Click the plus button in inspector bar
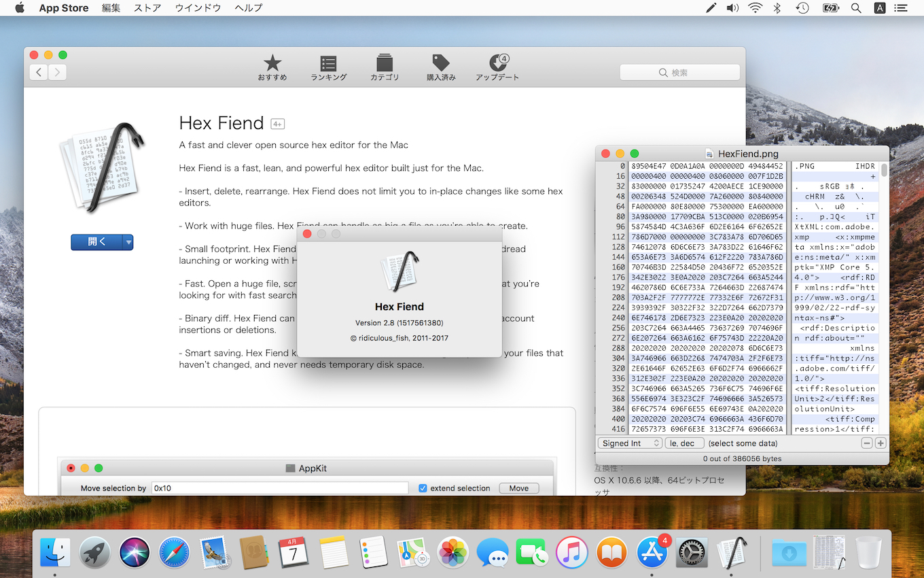Viewport: 924px width, 578px height. pyautogui.click(x=881, y=443)
